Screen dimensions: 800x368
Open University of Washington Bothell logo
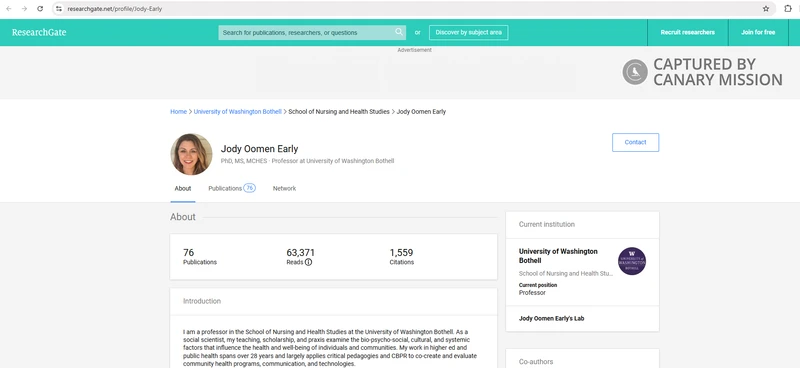632,261
